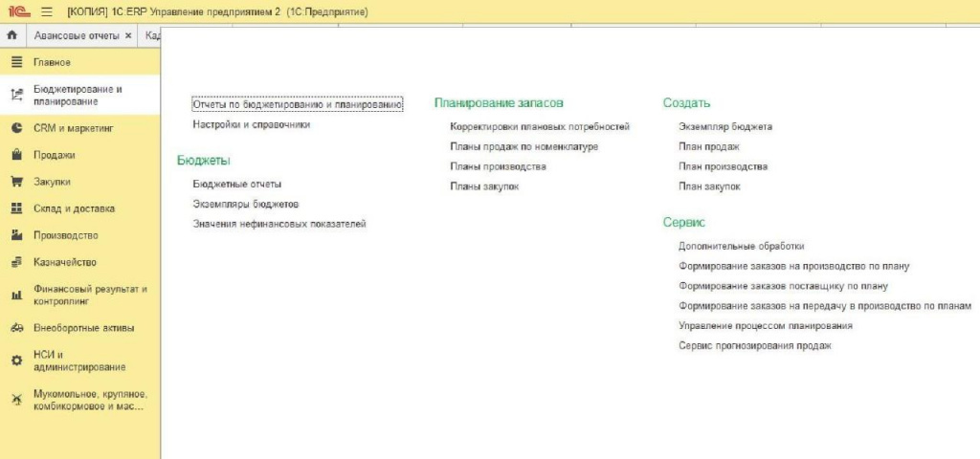Click the Внеоборотные активы tractor icon
Viewport: 980px width, 459px height.
pos(17,328)
